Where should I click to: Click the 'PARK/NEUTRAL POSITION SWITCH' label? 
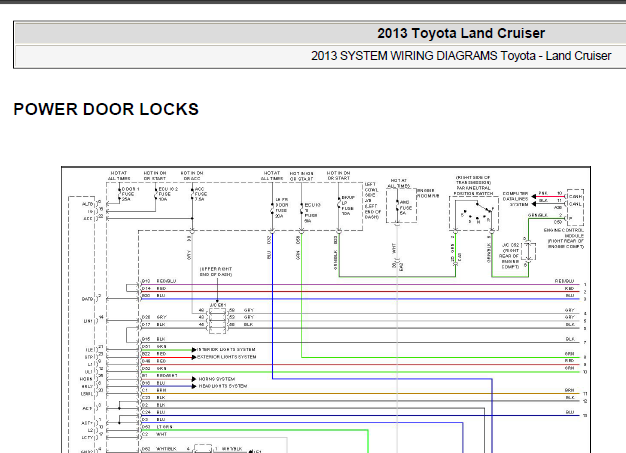473,191
